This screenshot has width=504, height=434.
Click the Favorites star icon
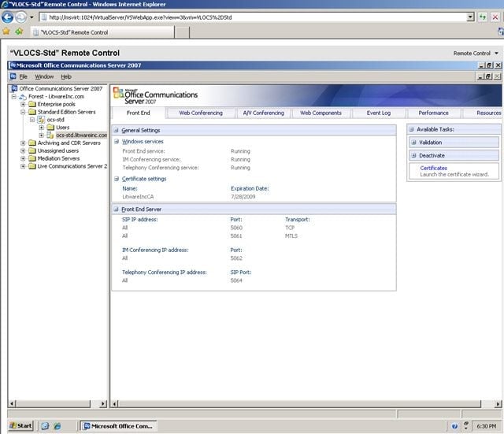tap(6, 32)
